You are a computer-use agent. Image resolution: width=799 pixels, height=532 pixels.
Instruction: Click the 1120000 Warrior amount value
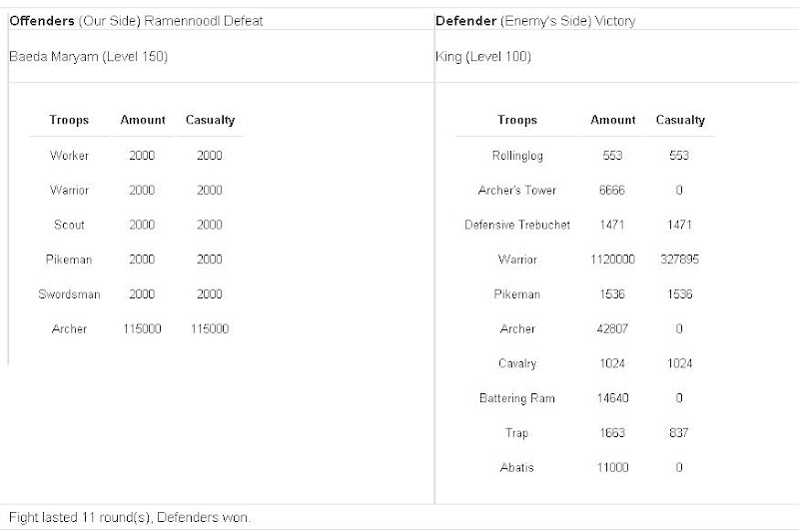click(613, 260)
